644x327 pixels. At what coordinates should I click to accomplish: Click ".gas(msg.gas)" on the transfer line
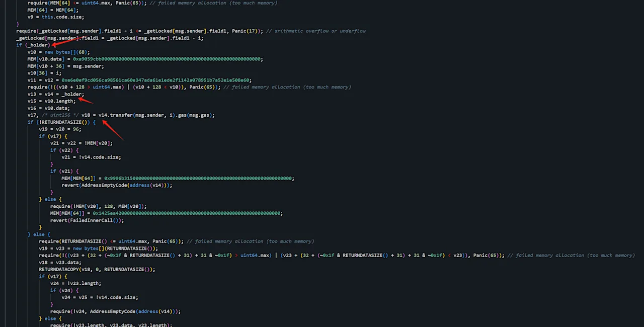point(193,115)
